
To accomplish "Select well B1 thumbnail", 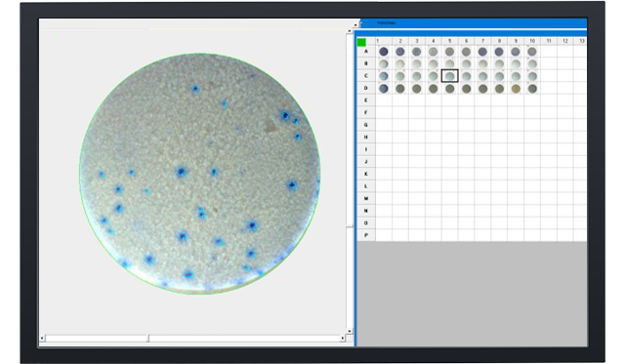I will [x=384, y=63].
